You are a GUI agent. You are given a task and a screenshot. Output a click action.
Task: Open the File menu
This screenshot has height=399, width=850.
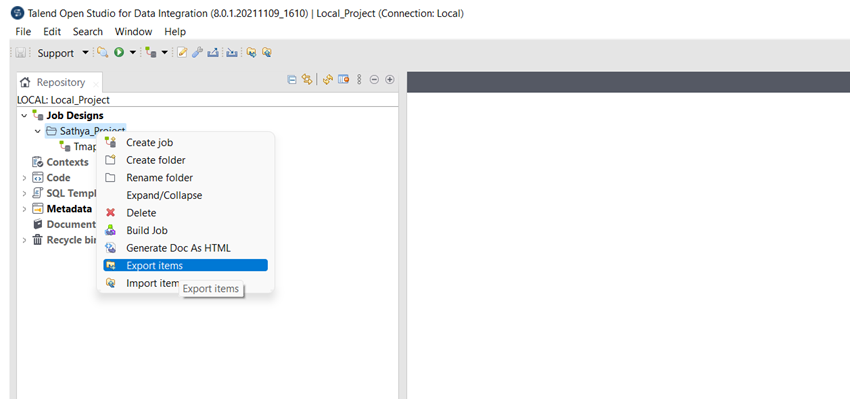23,31
